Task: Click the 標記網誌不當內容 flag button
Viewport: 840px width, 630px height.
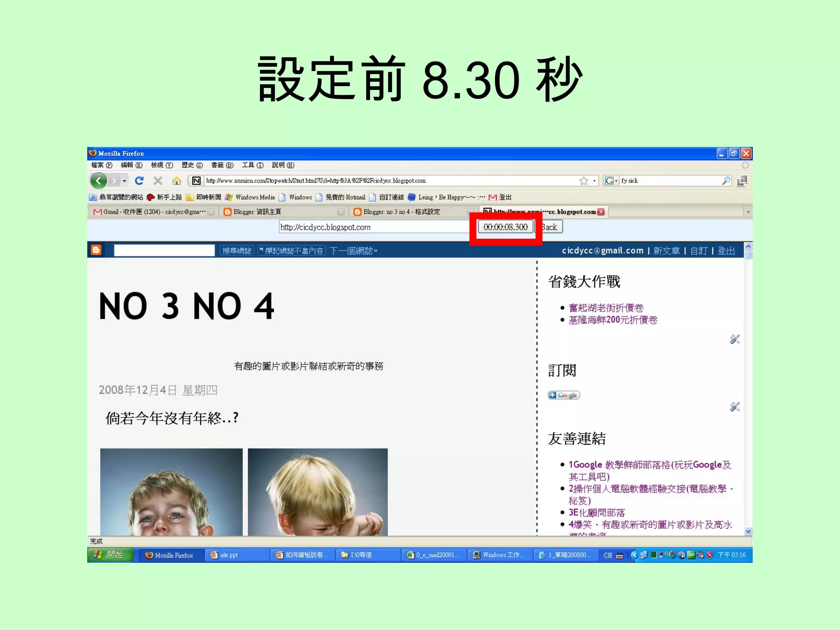Action: (x=292, y=251)
